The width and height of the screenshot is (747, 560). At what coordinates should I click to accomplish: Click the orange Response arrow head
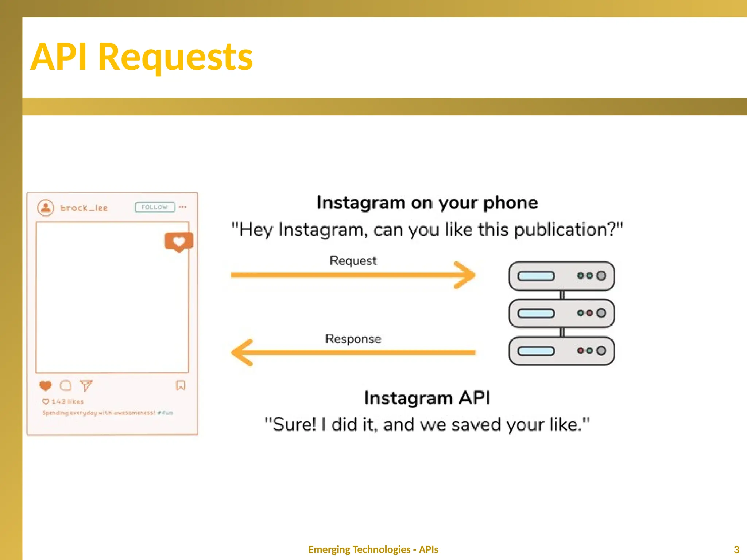coord(242,353)
